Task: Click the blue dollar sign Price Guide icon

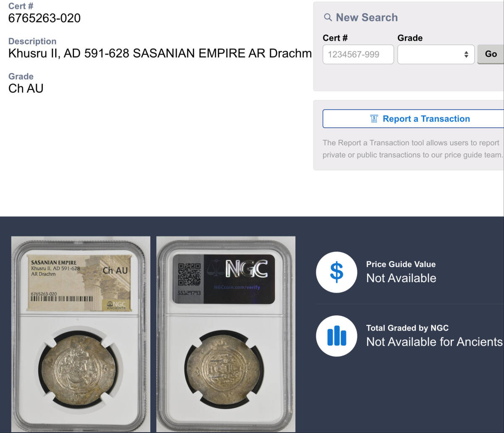Action: (336, 272)
